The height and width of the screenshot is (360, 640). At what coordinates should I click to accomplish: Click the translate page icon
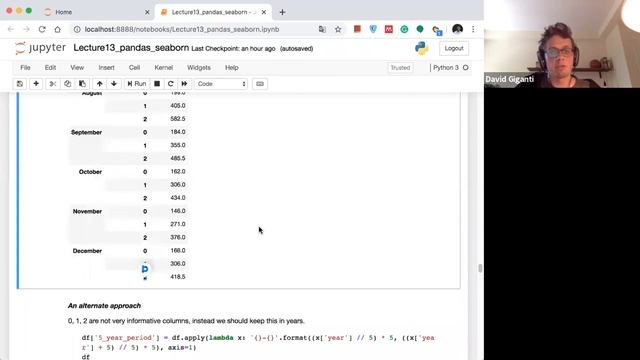coord(322,29)
